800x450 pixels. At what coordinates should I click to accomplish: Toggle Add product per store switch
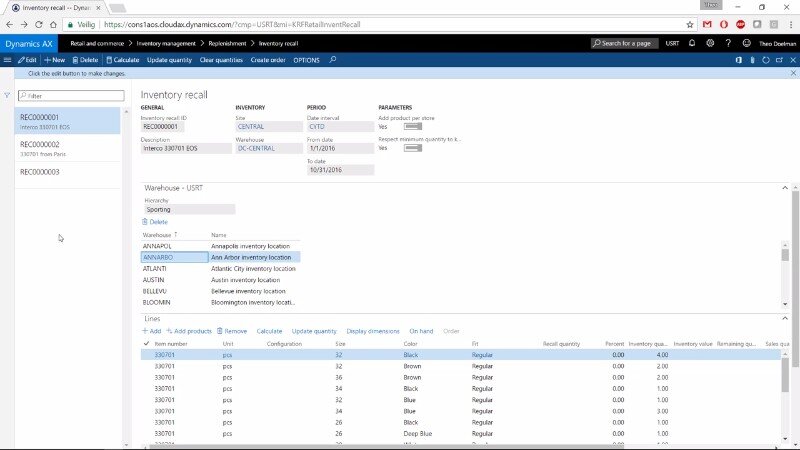[412, 127]
